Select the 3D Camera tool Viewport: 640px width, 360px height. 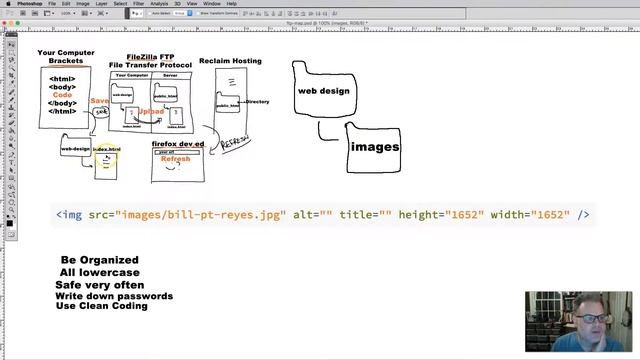click(11, 194)
